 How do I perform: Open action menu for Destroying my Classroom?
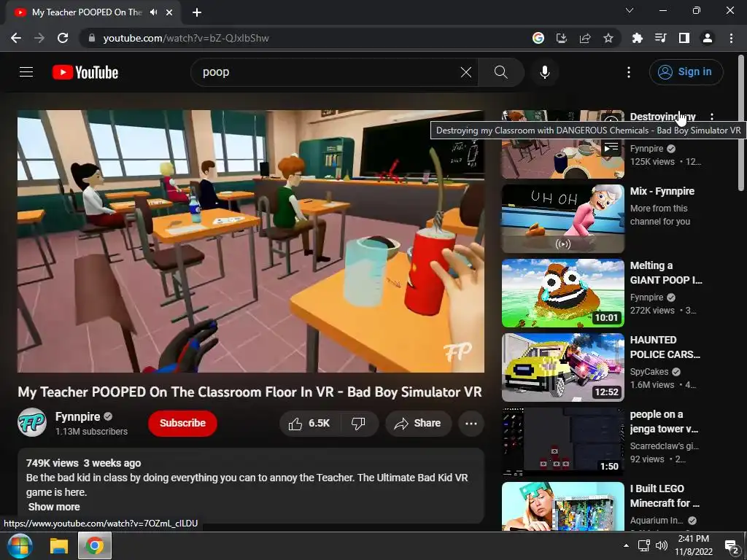[712, 117]
